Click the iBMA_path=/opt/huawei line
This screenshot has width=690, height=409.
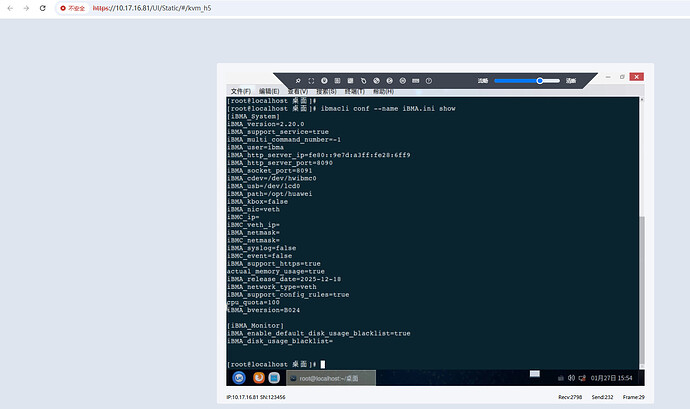pyautogui.click(x=270, y=194)
